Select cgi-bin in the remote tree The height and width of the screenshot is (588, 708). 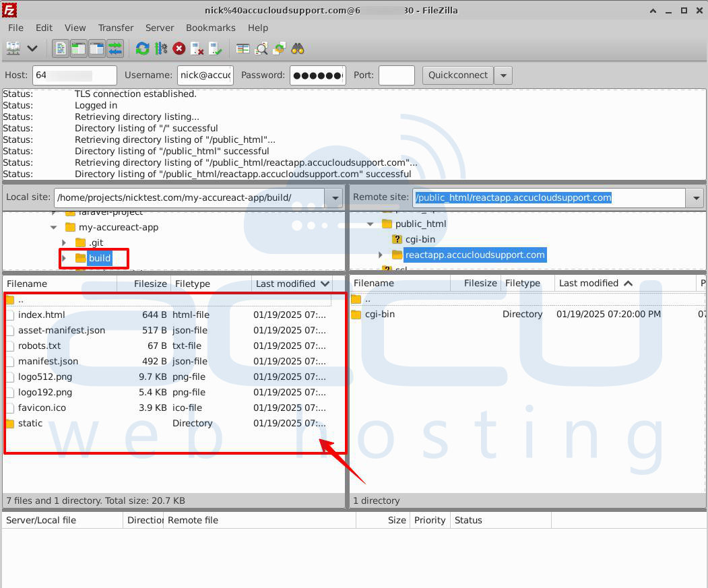(x=420, y=239)
